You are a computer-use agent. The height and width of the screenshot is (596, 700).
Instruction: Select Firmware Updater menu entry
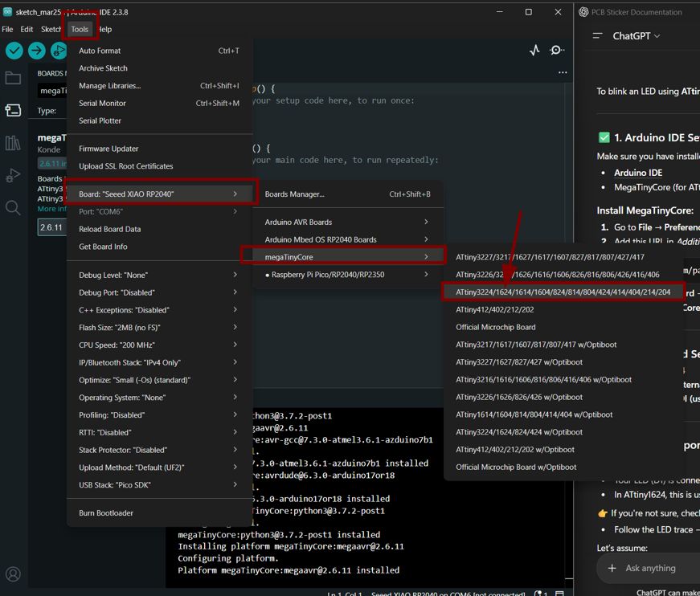tap(159, 149)
